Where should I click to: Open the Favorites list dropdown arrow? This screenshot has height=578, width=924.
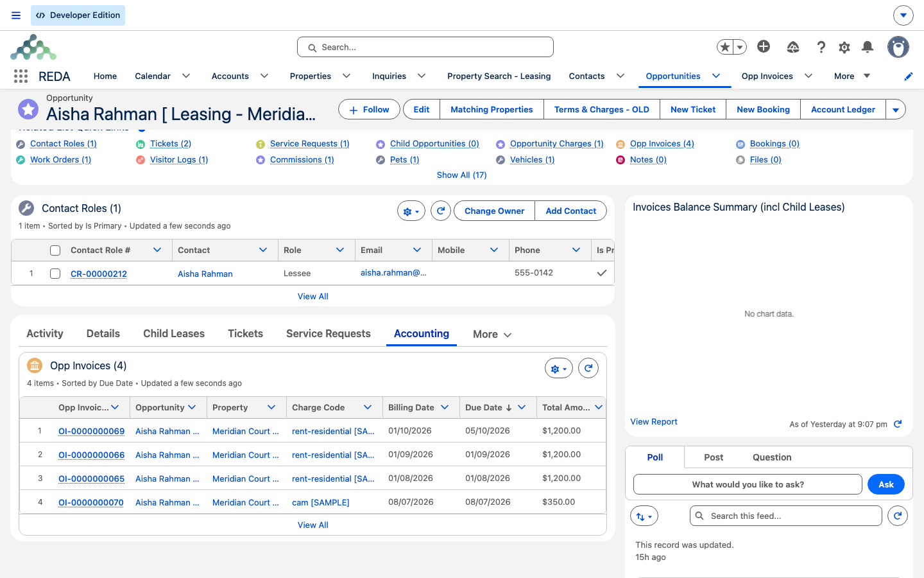(740, 47)
